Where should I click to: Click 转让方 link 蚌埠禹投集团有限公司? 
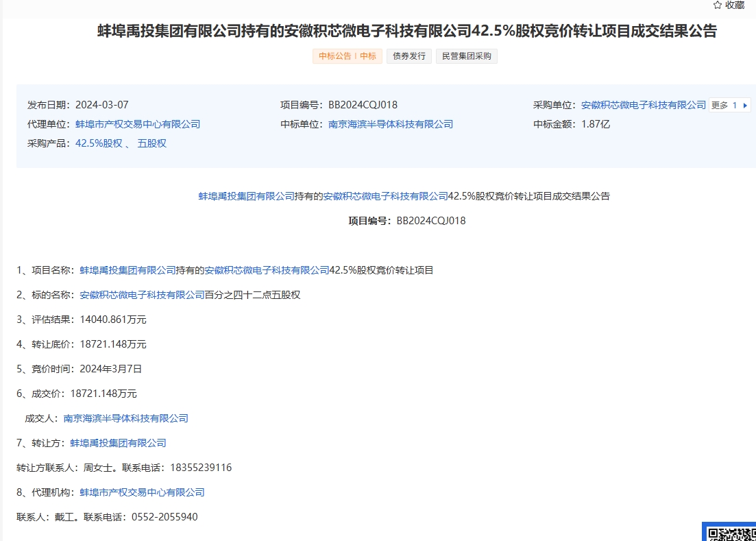tap(118, 443)
